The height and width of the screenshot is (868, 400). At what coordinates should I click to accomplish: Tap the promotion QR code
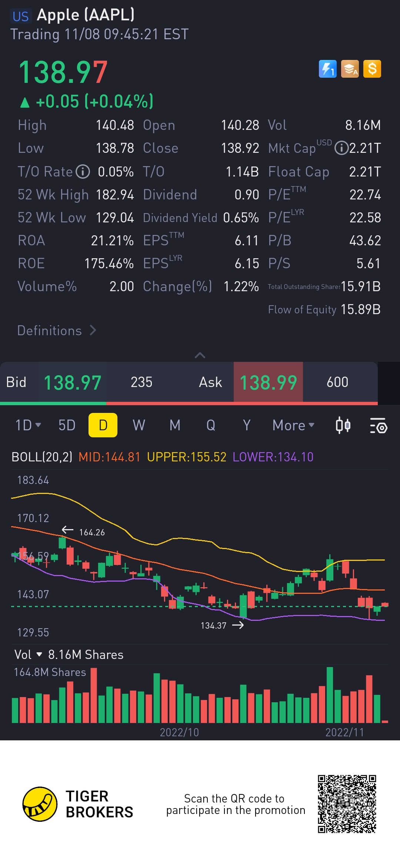click(x=347, y=804)
